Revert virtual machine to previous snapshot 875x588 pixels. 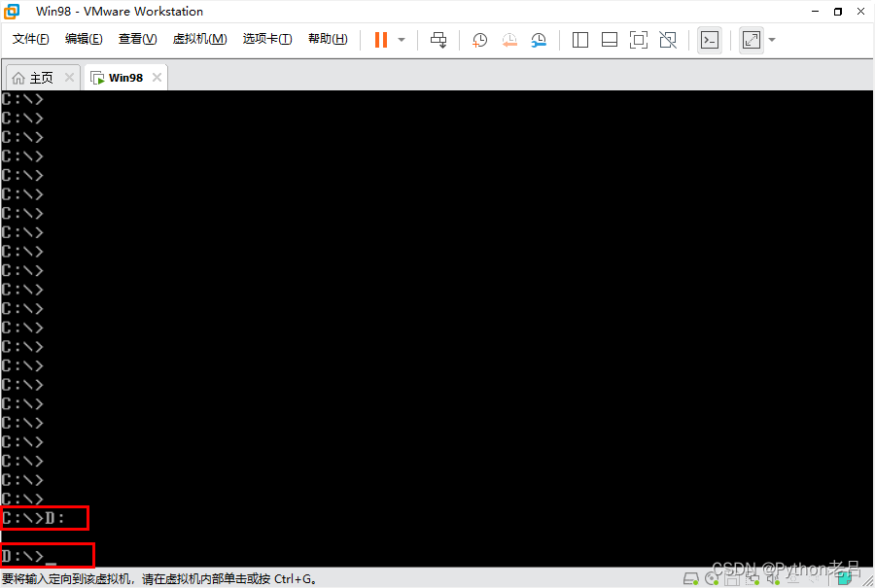[508, 40]
